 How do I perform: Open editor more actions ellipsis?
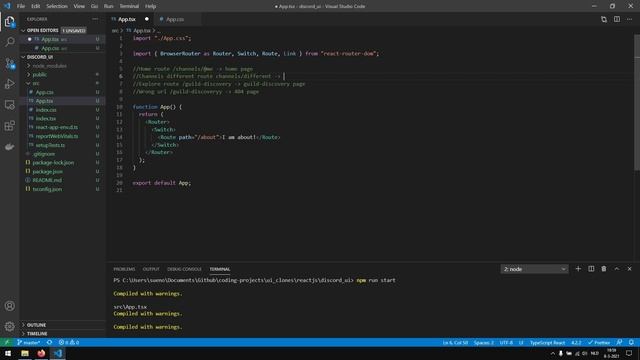tap(629, 19)
